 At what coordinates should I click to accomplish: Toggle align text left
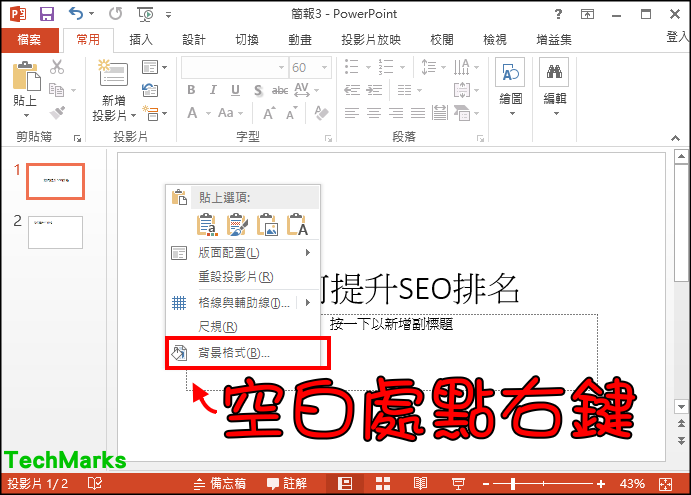click(x=352, y=113)
